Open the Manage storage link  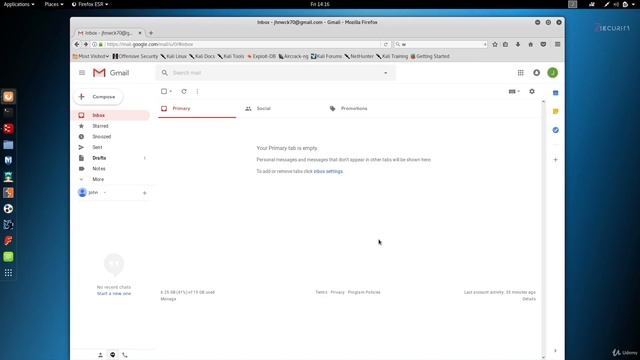168,299
